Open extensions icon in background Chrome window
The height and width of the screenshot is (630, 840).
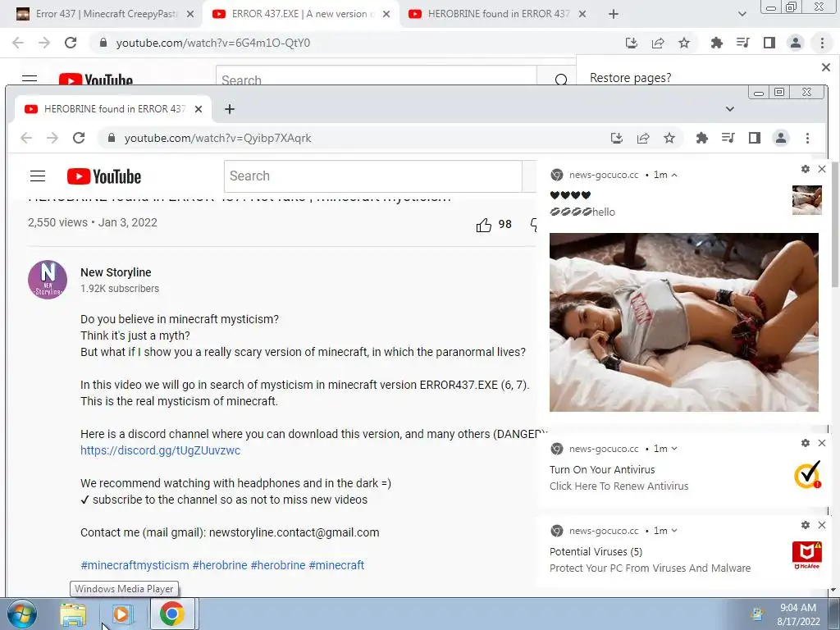coord(716,43)
